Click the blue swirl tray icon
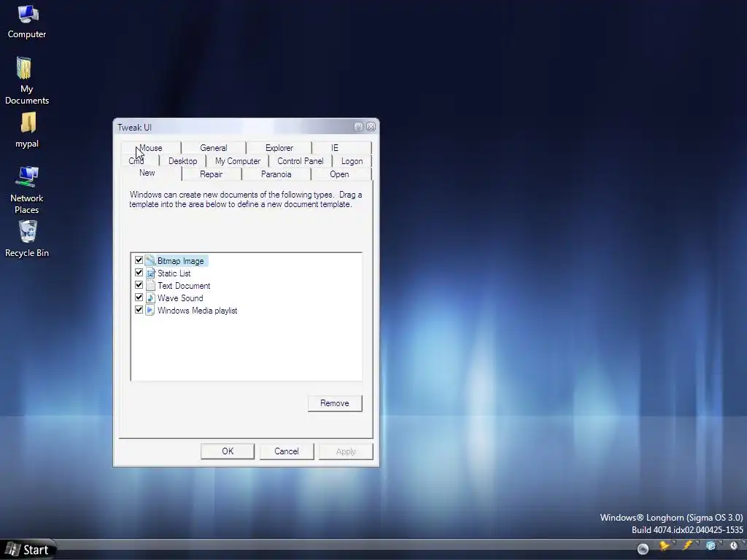Viewport: 747px width, 560px height. pos(711,545)
